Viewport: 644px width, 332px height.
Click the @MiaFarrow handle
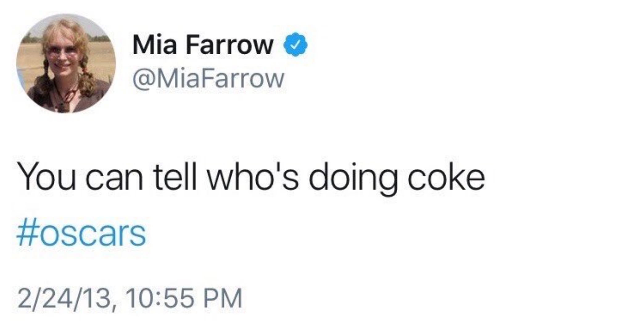point(208,79)
